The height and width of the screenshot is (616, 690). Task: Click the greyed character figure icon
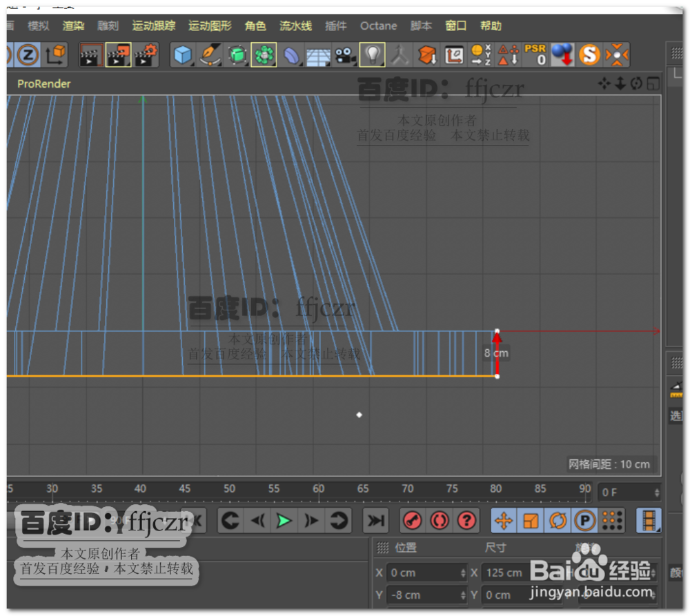[400, 55]
